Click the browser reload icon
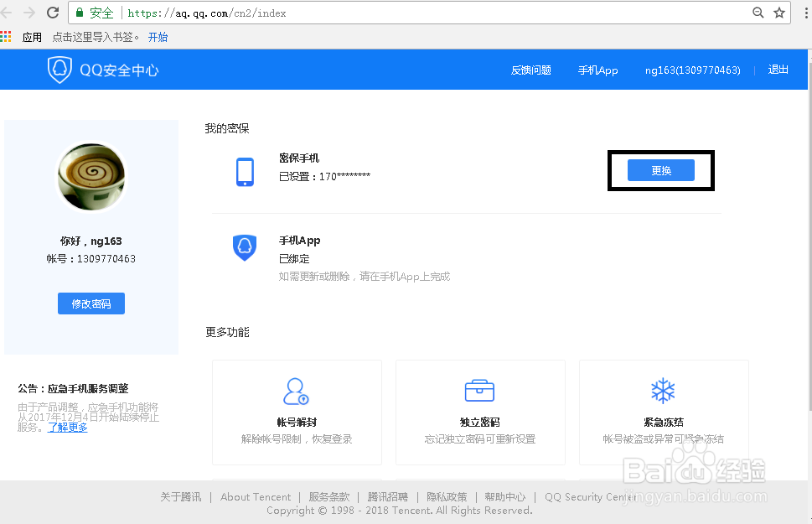812x524 pixels. (x=53, y=13)
